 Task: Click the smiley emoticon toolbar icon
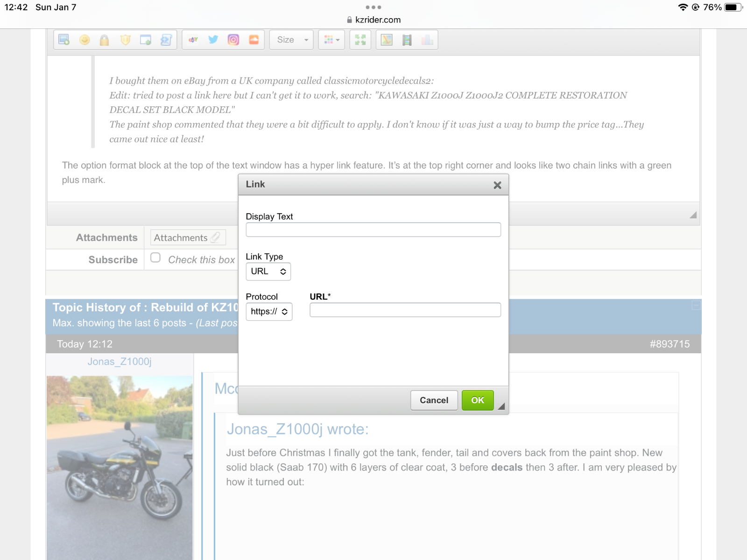click(x=85, y=40)
